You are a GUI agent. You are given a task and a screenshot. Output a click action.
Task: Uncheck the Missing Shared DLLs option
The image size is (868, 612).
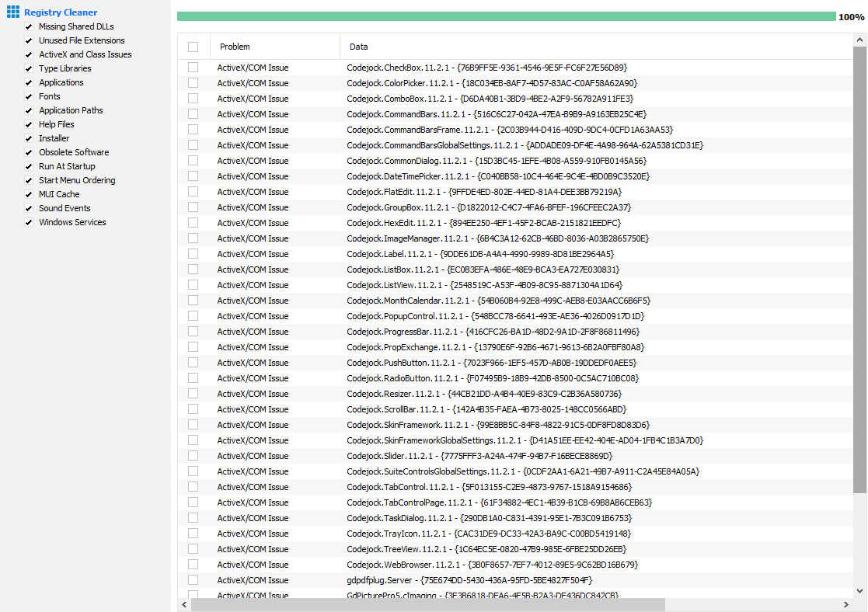click(29, 26)
